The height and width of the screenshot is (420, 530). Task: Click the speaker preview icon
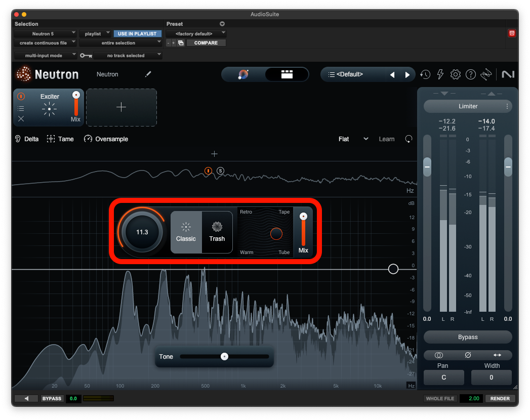(x=27, y=399)
